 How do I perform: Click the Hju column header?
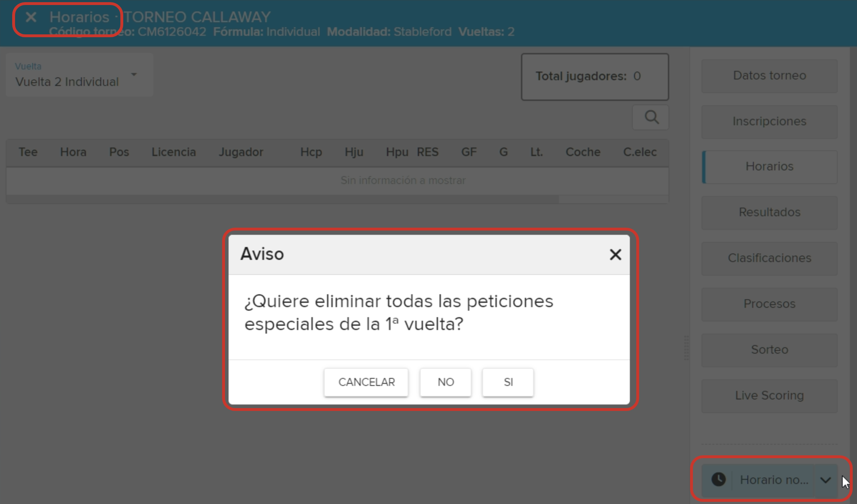point(354,152)
